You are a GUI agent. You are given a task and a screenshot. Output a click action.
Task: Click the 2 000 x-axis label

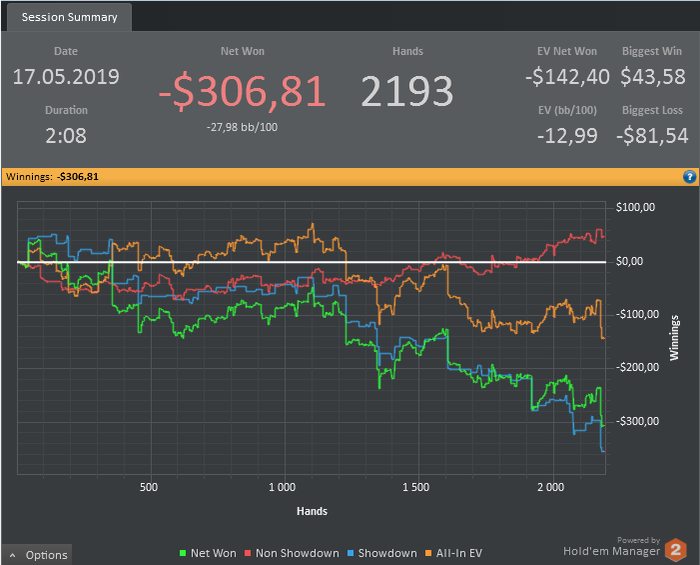pyautogui.click(x=550, y=487)
